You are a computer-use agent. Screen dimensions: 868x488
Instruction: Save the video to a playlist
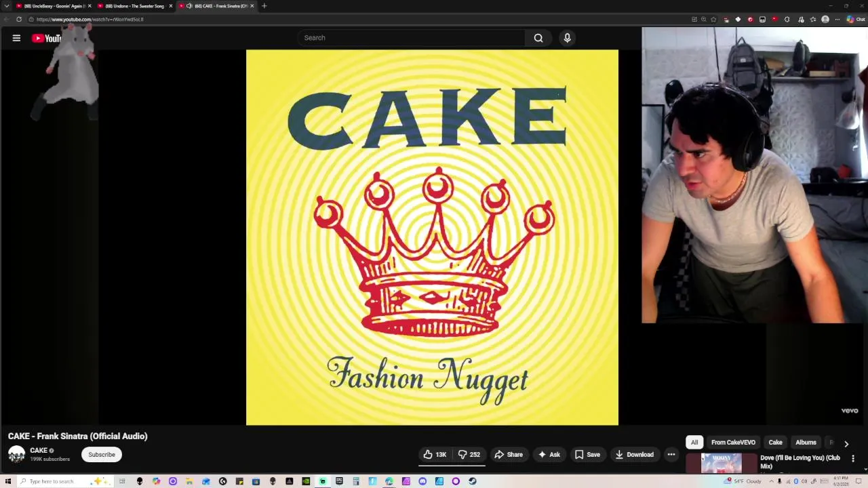click(x=587, y=454)
